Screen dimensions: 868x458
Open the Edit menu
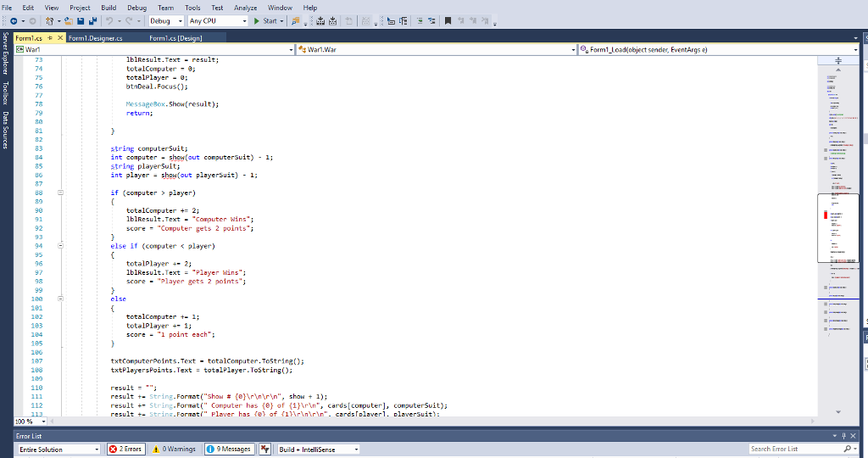point(28,8)
